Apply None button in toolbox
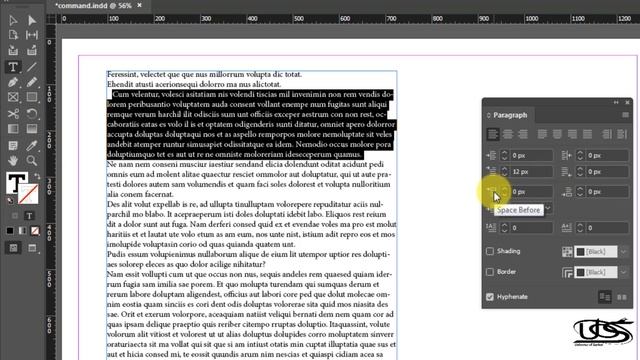 coord(35,231)
